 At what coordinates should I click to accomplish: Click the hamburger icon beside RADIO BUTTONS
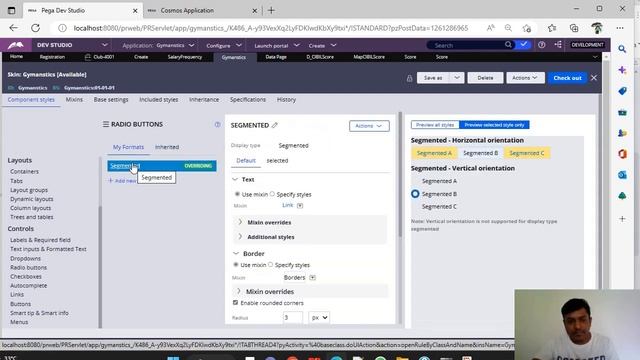pyautogui.click(x=106, y=124)
